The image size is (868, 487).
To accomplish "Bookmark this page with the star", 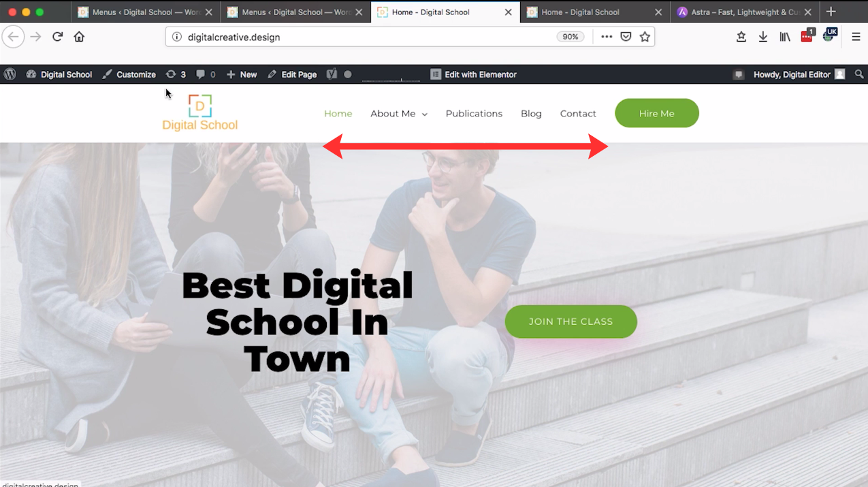I will tap(645, 37).
